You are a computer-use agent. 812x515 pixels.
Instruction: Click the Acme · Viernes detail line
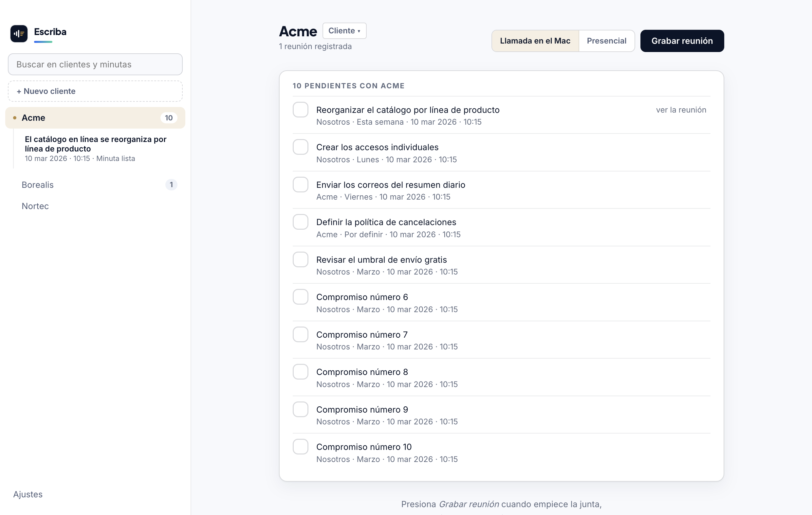tap(383, 197)
